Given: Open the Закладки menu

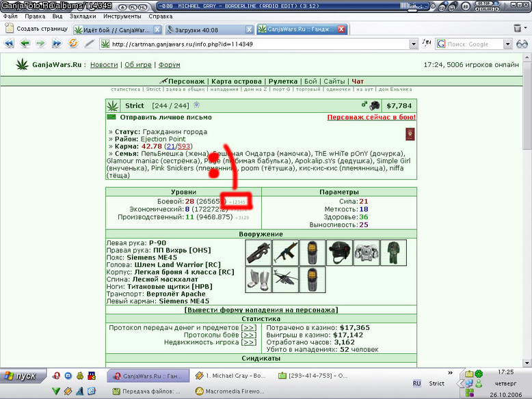Looking at the screenshot, I should coord(83,16).
